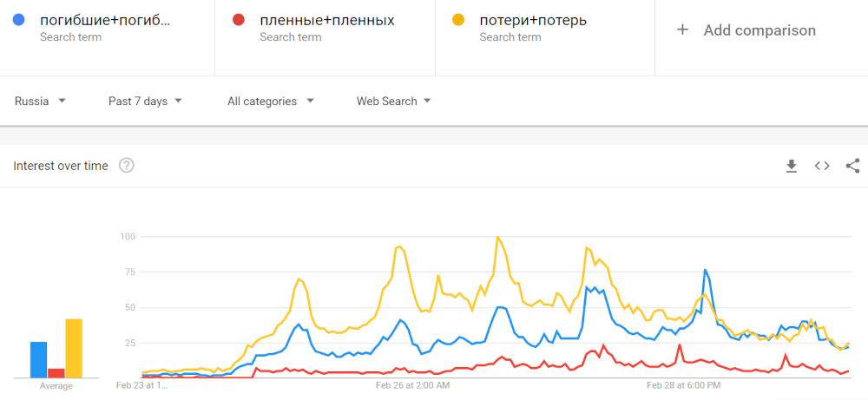This screenshot has height=400, width=868.
Task: Click the plus icon to add comparison
Action: 683,30
